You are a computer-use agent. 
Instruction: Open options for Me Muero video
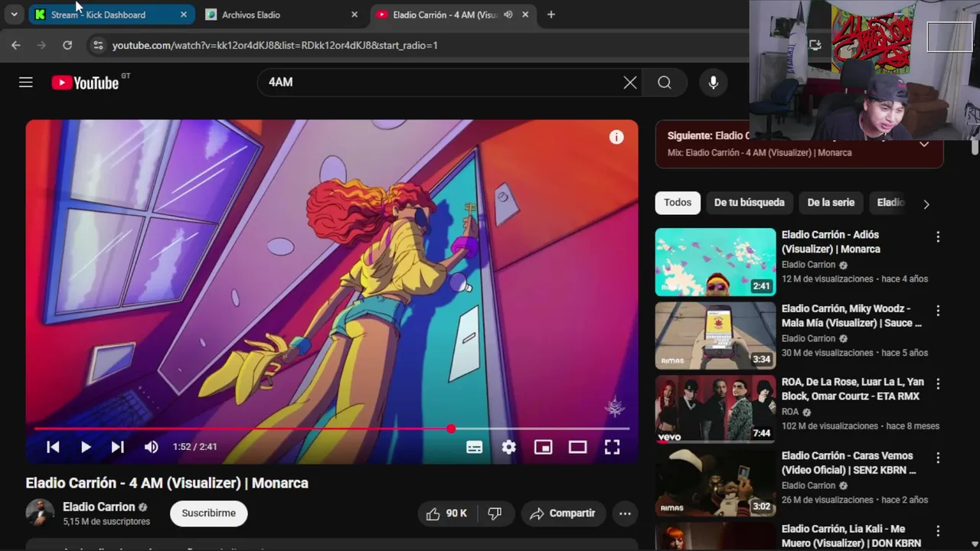938,531
